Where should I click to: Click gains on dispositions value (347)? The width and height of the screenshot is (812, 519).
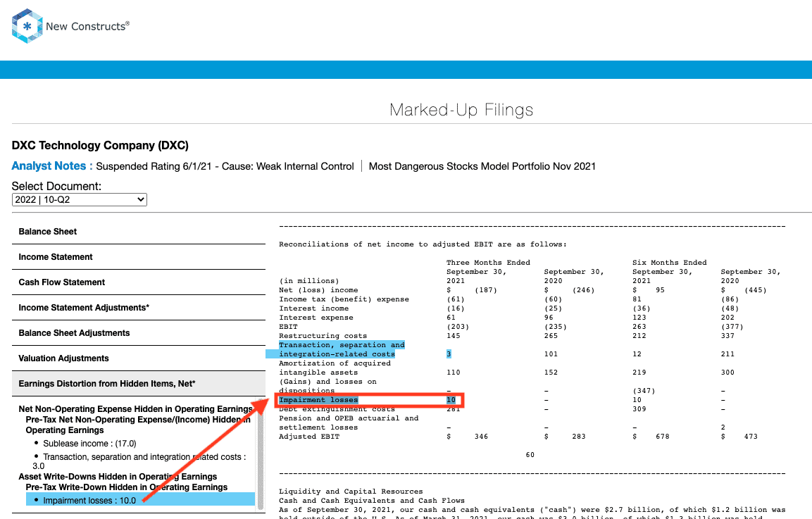[644, 391]
